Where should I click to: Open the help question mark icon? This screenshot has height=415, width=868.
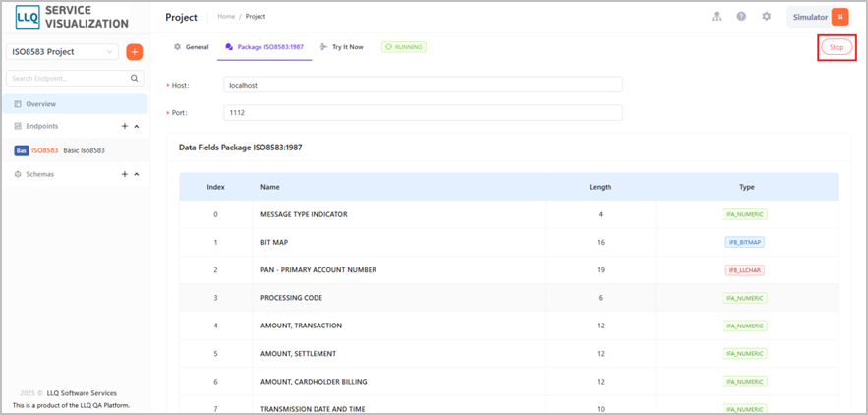(741, 17)
